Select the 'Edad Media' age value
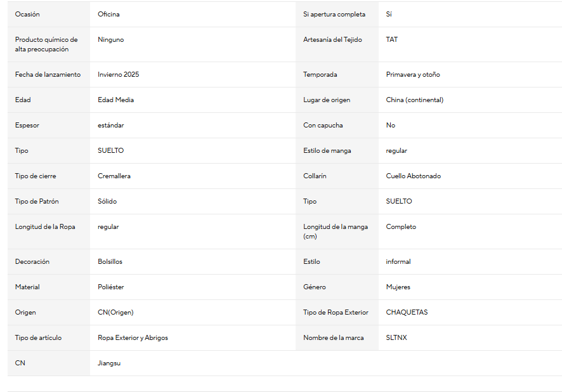Viewport: 562px width, 392px height. (x=116, y=100)
